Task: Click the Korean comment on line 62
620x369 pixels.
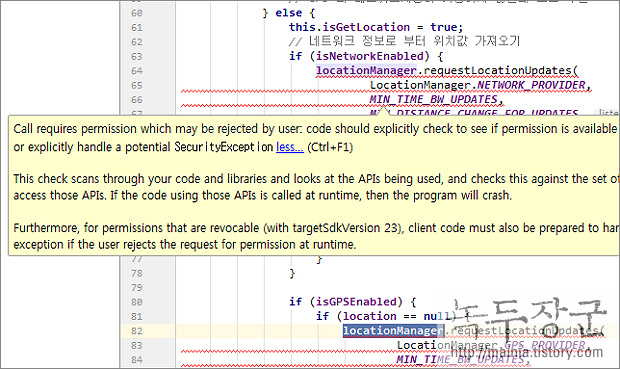Action: tap(404, 41)
